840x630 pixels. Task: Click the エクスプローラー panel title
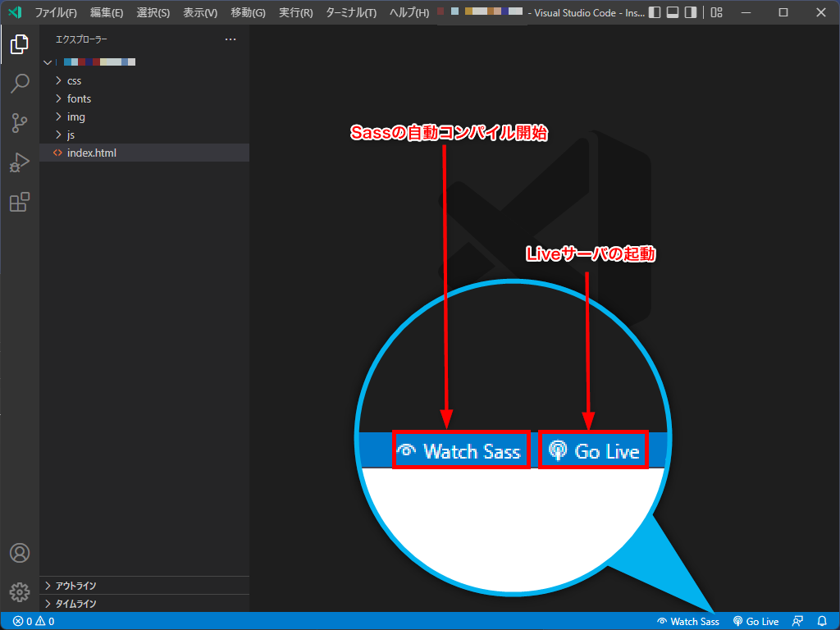pyautogui.click(x=81, y=39)
